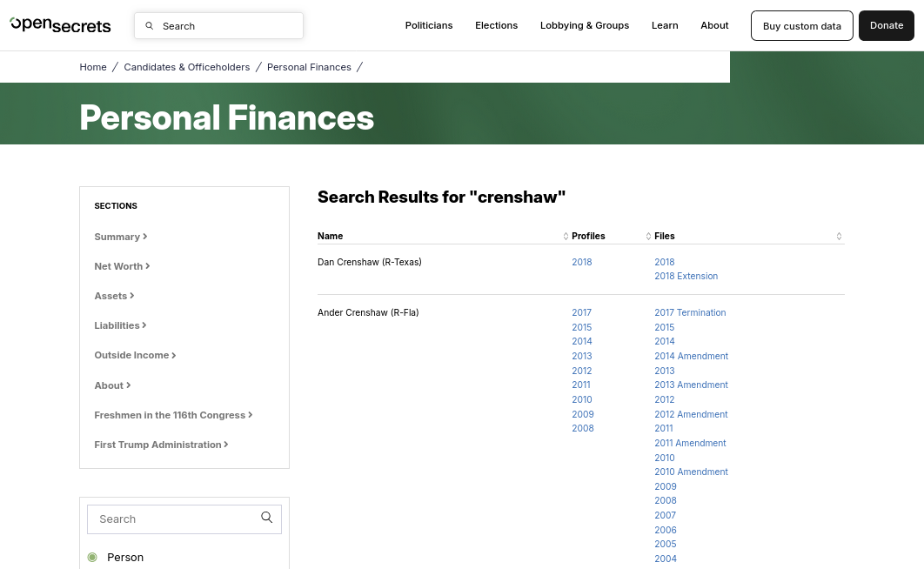Go to Home breadcrumb
The image size is (924, 569).
click(93, 67)
